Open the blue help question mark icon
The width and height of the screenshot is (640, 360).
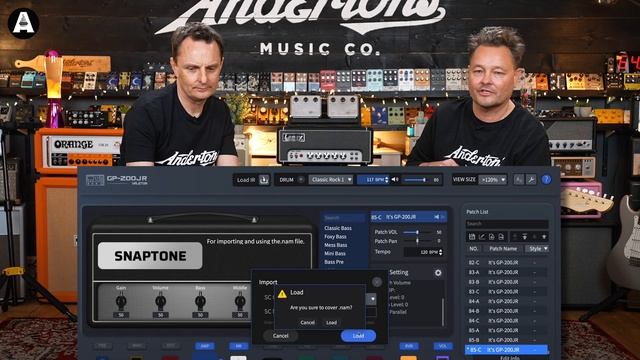click(546, 180)
